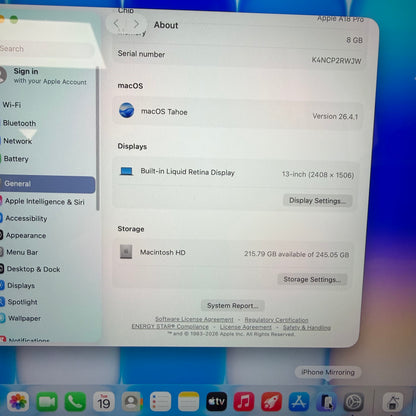Click Storage Settings button
The height and width of the screenshot is (416, 416).
pos(312,279)
